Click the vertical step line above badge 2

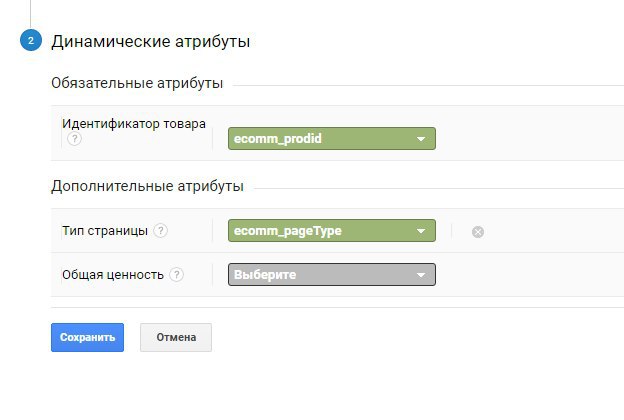tap(31, 12)
